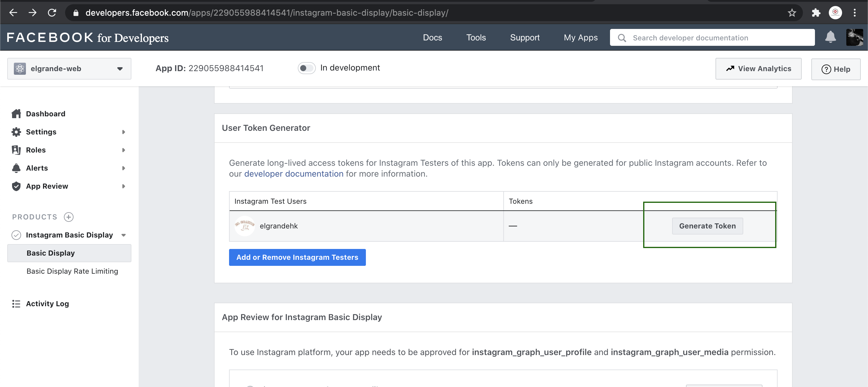Select the App Review shield icon
868x387 pixels.
point(16,186)
